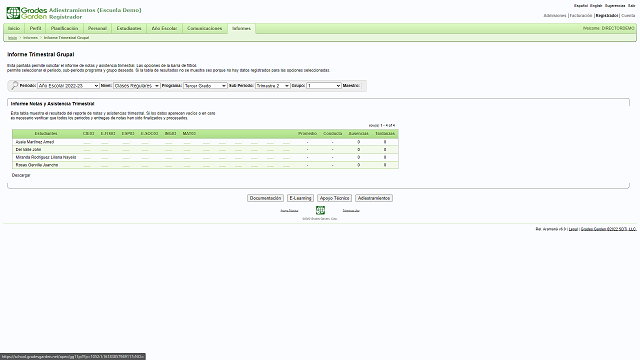This screenshot has height=360, width=640.
Task: Click the Tardanzas column header
Action: point(385,133)
